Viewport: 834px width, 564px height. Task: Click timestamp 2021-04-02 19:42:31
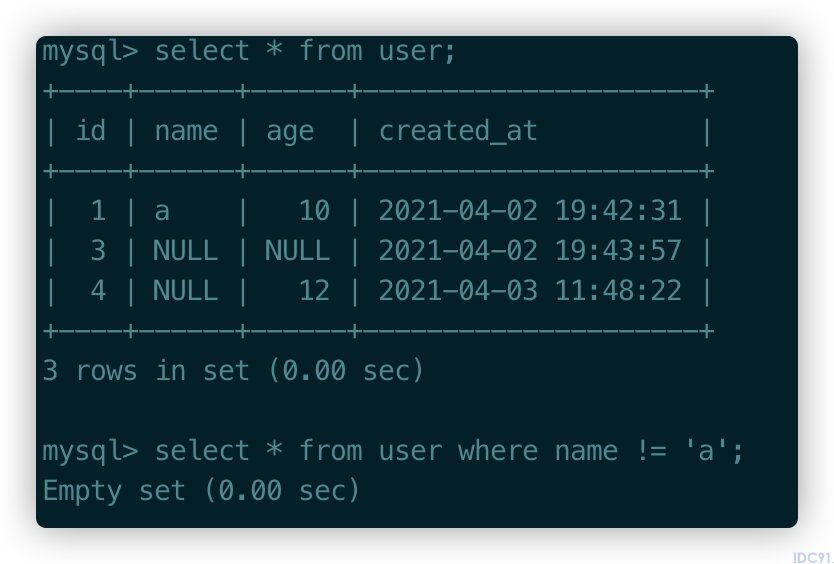click(530, 211)
